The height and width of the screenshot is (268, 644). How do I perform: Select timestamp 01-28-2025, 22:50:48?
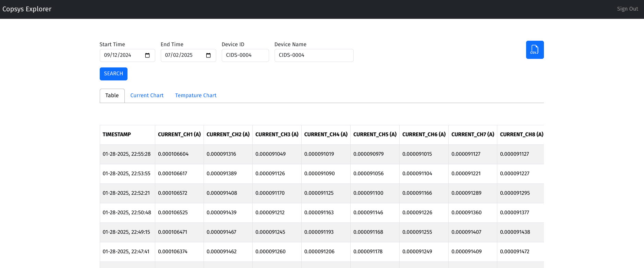[x=127, y=213]
